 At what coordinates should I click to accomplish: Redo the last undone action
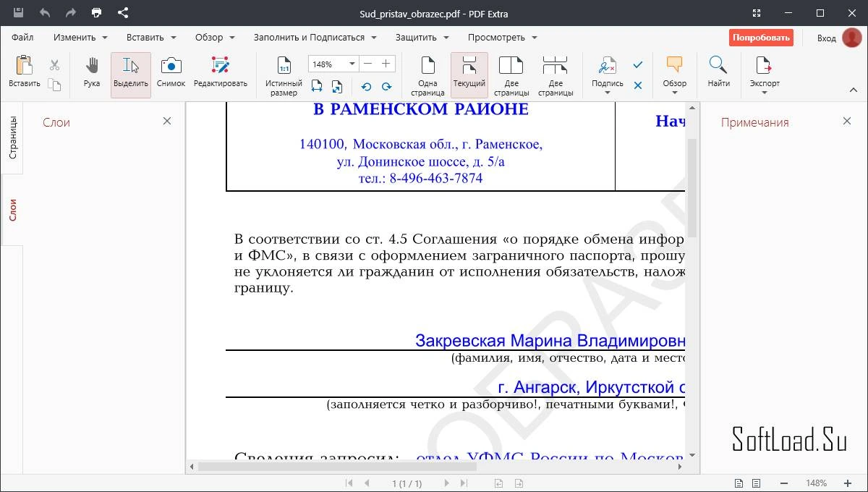pyautogui.click(x=70, y=12)
